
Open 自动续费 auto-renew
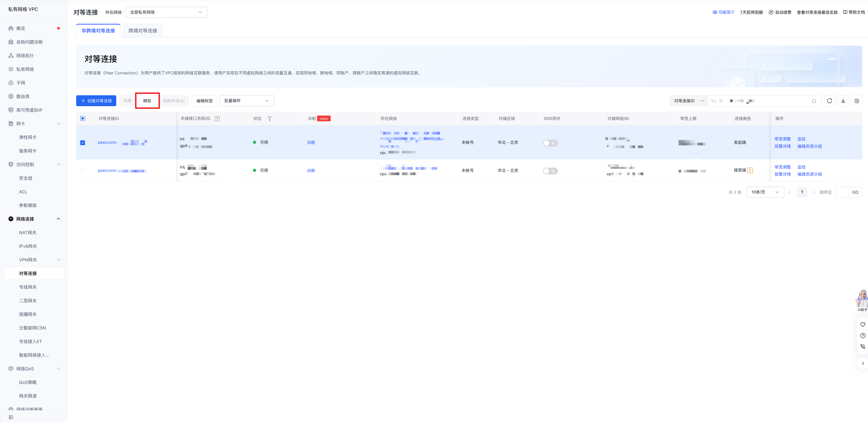pos(780,12)
